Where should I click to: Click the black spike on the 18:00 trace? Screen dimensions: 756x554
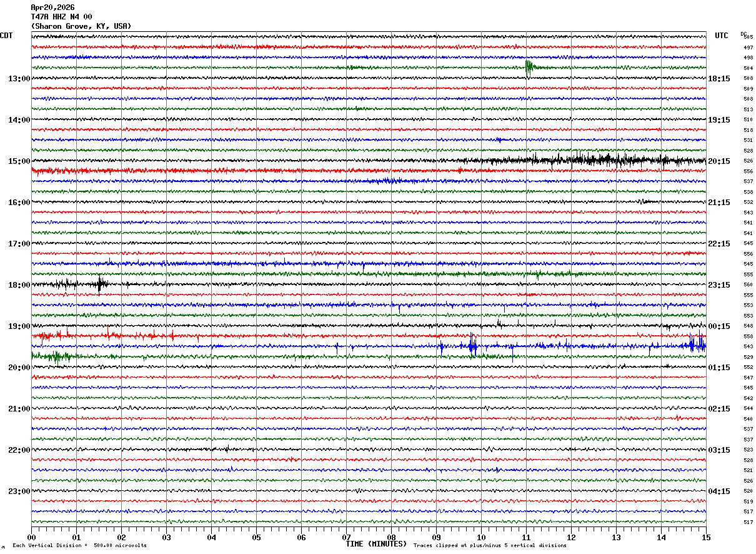point(99,285)
